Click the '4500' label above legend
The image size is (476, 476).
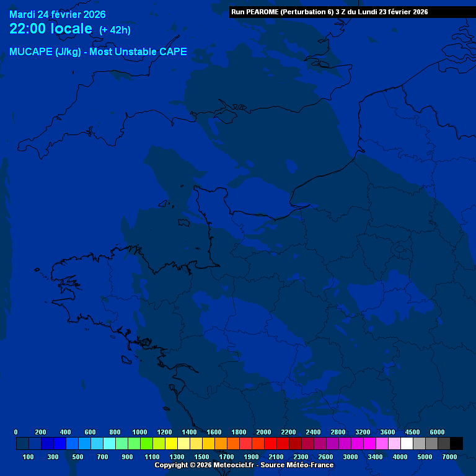point(412,432)
